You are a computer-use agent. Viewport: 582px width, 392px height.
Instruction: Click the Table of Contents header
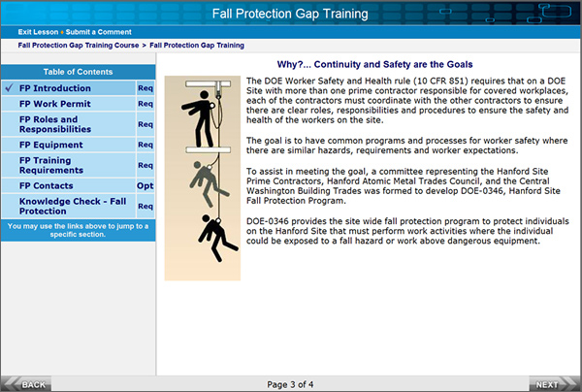click(x=78, y=72)
